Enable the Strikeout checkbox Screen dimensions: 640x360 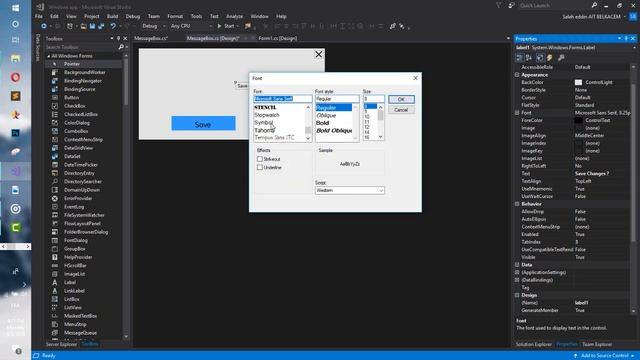click(260, 159)
